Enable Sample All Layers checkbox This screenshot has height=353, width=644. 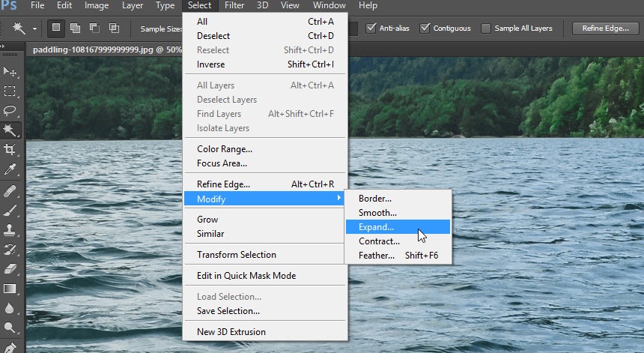pos(486,28)
